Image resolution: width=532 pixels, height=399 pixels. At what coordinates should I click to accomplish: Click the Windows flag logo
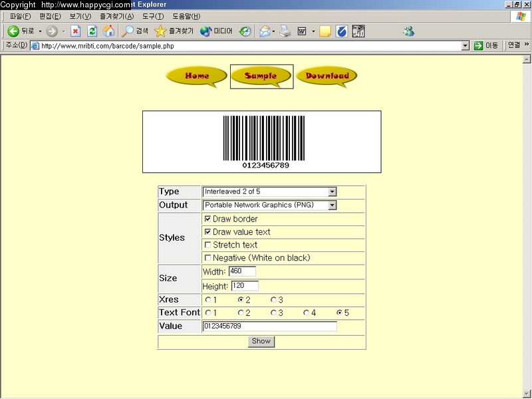521,16
